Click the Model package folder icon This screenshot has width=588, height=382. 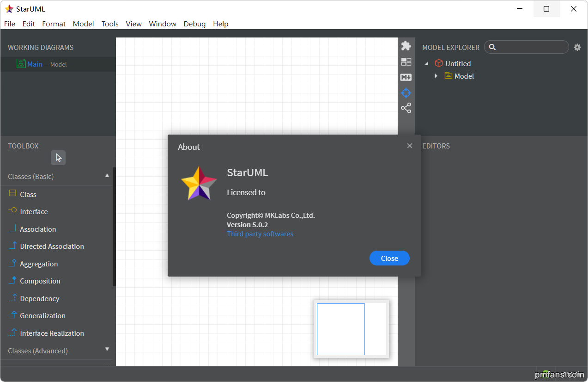[449, 75]
